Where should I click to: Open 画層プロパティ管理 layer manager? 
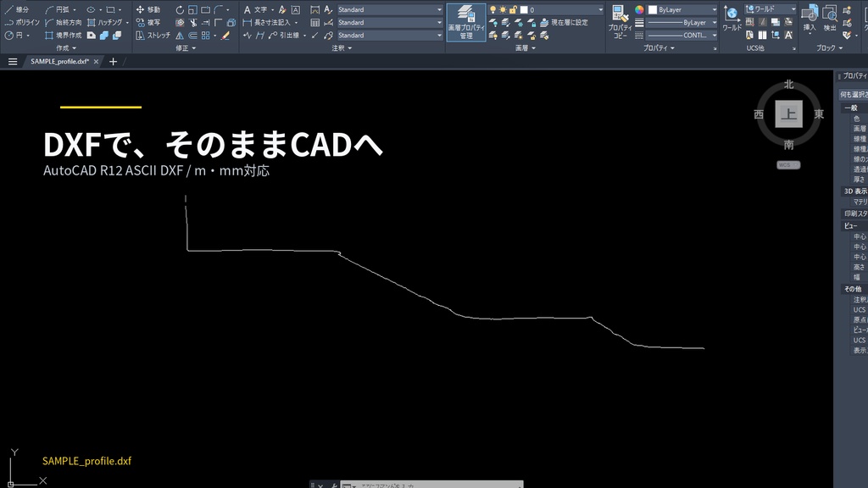(x=466, y=22)
